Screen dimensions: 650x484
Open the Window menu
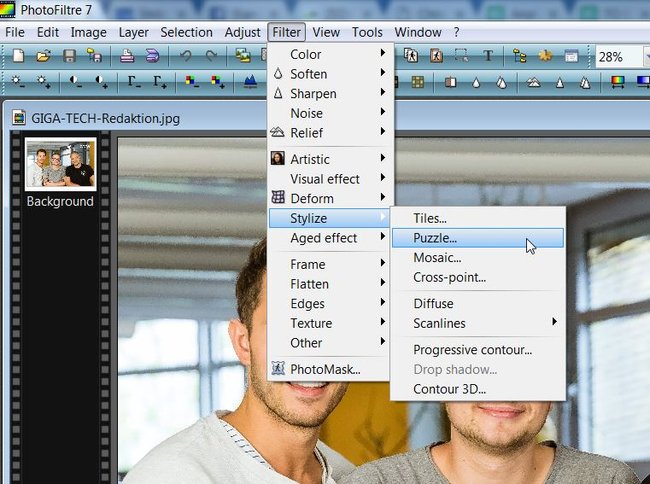click(417, 32)
